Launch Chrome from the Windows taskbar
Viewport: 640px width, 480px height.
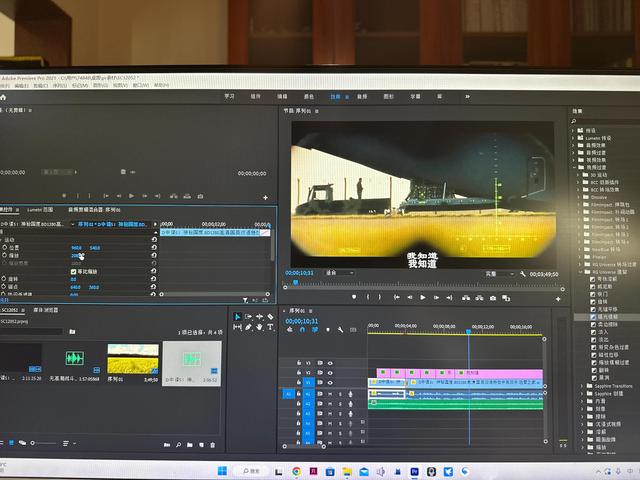click(296, 471)
